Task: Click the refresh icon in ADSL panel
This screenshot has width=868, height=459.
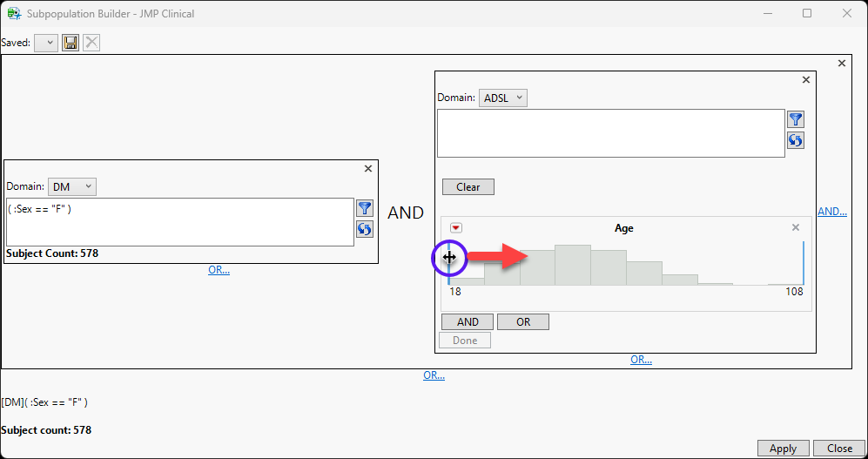Action: click(795, 140)
